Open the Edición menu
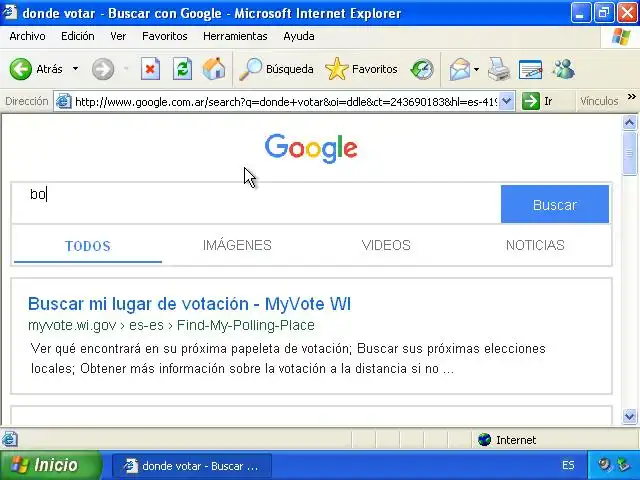 [x=78, y=36]
